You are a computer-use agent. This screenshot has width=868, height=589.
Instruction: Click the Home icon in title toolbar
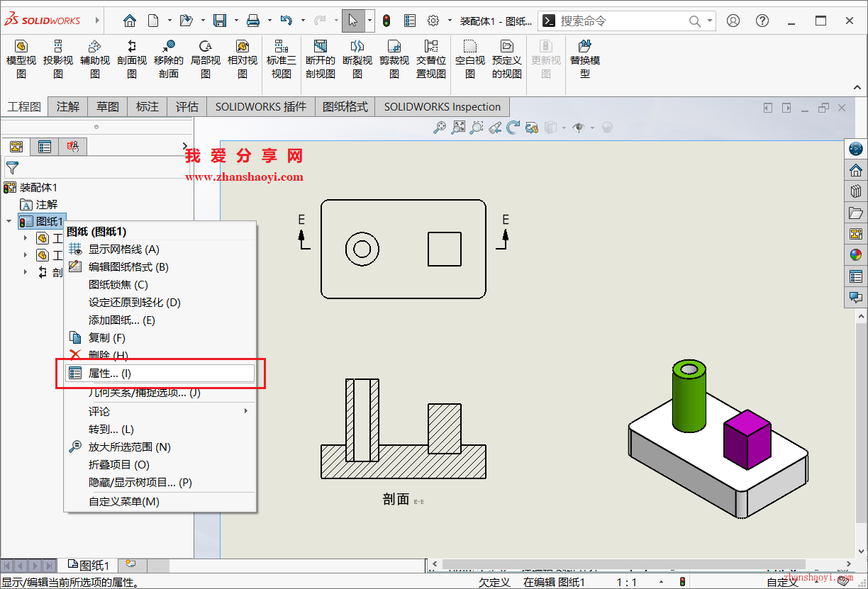point(129,21)
